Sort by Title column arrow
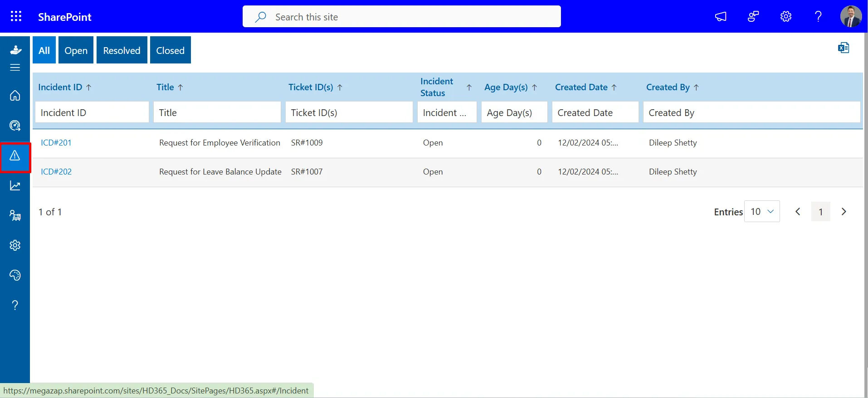Screen dimensions: 868x398 (180, 87)
